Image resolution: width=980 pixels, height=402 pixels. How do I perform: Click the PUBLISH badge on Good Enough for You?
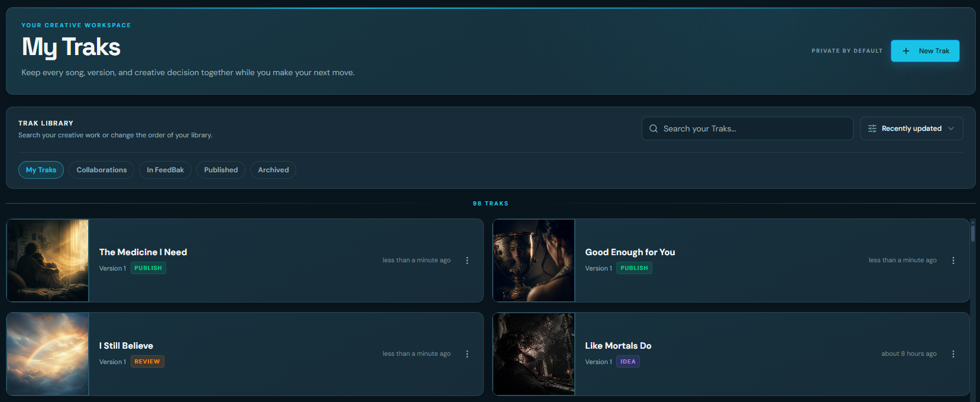point(634,268)
